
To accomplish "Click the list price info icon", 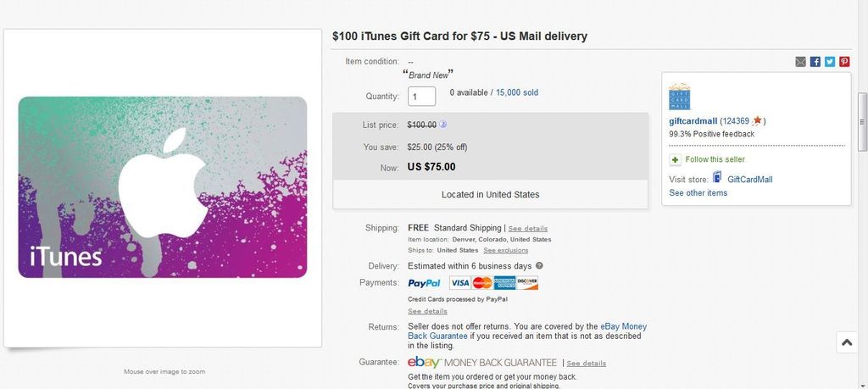I will coord(442,125).
